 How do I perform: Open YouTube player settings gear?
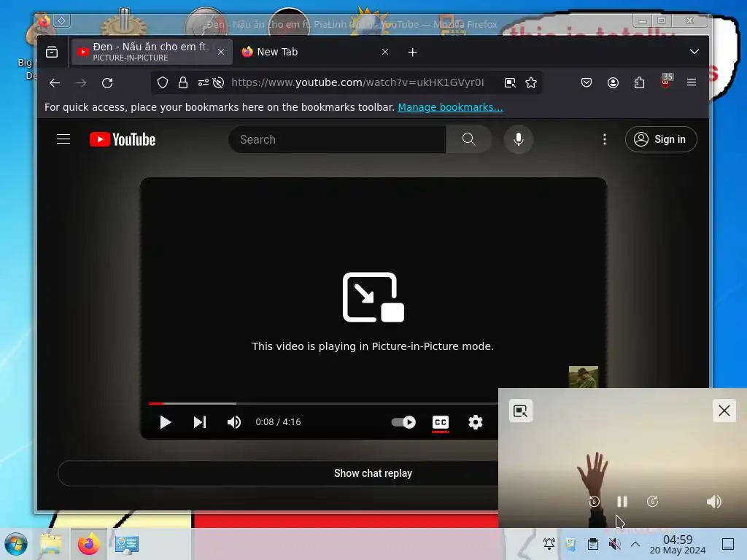476,422
